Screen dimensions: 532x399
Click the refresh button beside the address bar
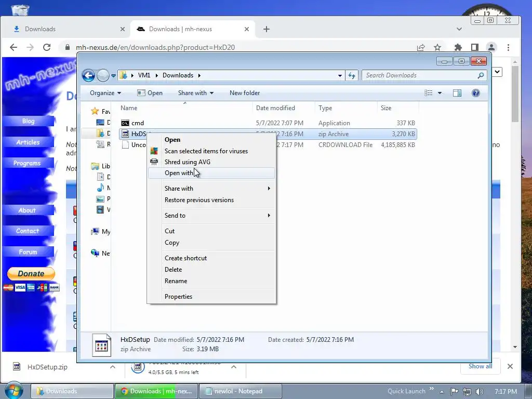pos(352,76)
